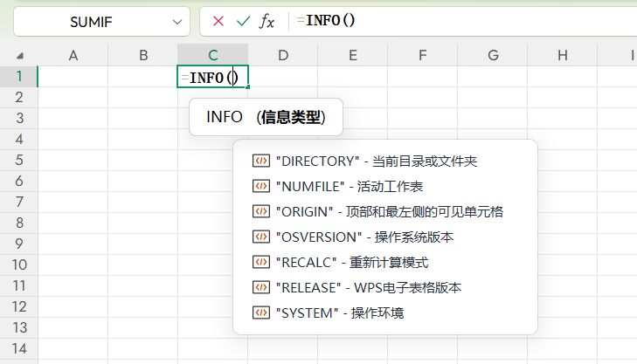The height and width of the screenshot is (364, 637).
Task: Select row 8 header
Action: click(18, 223)
